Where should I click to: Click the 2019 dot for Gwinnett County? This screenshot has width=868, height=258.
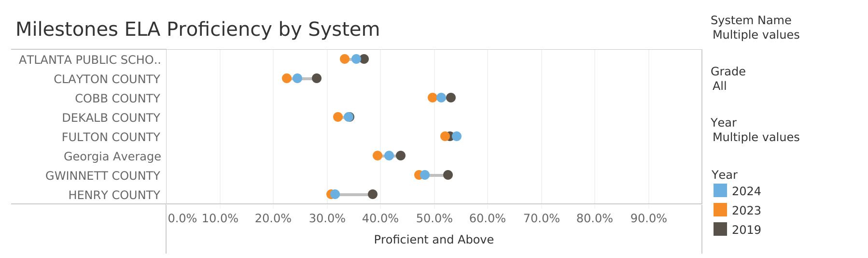(448, 175)
